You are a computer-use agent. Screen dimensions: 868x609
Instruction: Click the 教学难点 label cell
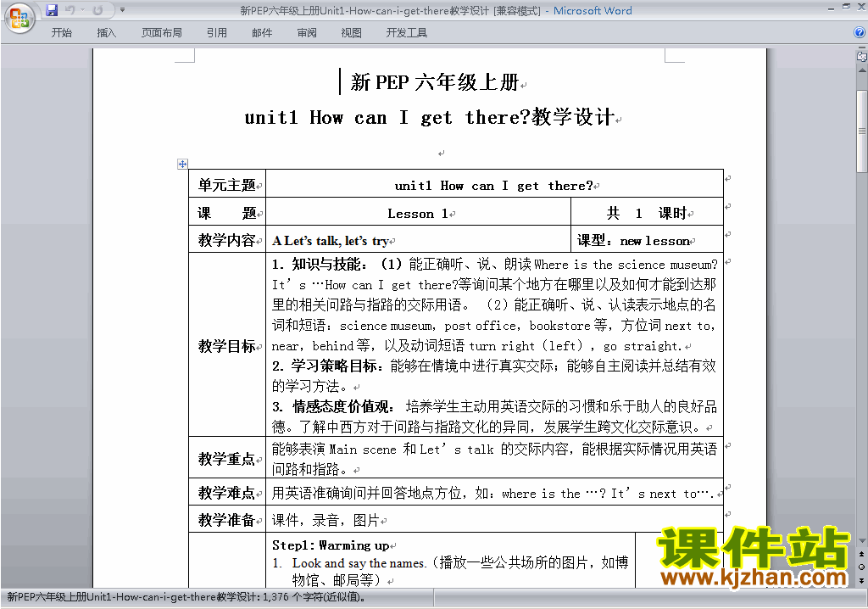tap(227, 492)
